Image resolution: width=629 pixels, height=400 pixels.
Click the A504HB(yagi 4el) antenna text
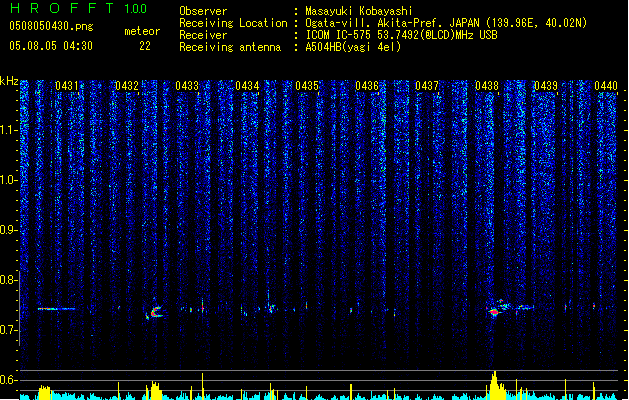[x=353, y=47]
